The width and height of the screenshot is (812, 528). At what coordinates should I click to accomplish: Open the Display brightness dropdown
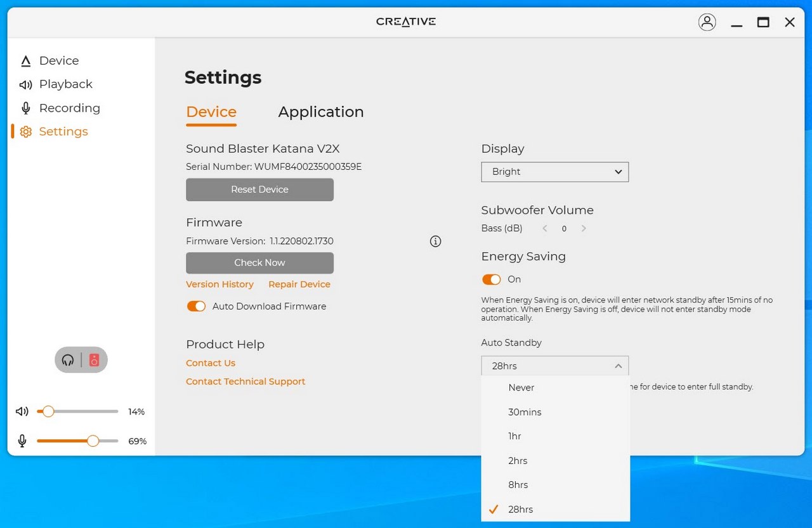tap(555, 172)
